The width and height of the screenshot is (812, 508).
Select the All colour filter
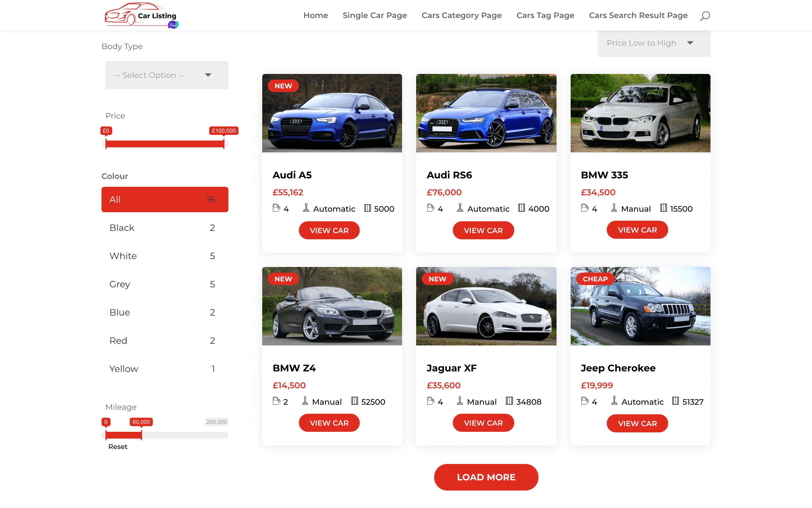click(x=165, y=200)
